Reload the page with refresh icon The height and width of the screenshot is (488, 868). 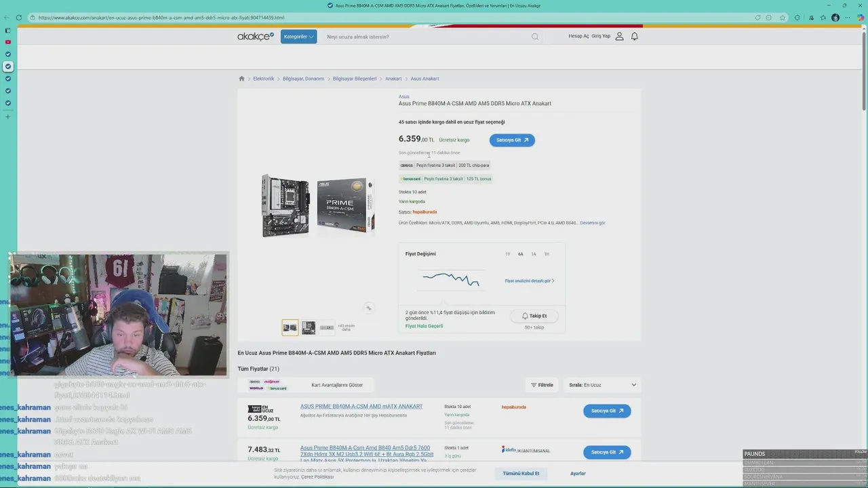[19, 18]
